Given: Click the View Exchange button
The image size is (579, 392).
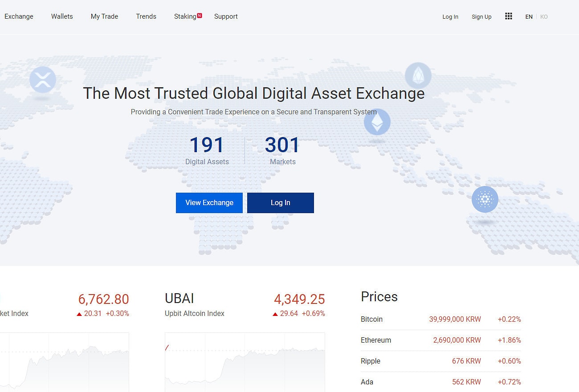Looking at the screenshot, I should click(209, 203).
